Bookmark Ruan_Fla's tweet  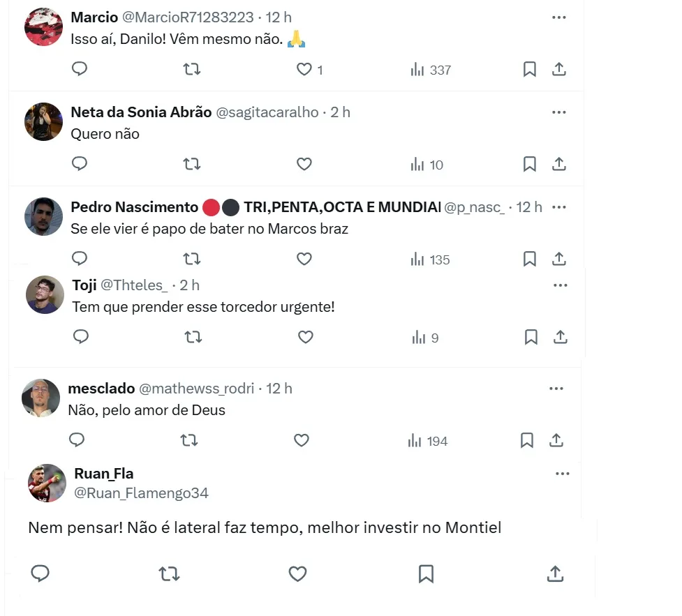click(x=426, y=573)
